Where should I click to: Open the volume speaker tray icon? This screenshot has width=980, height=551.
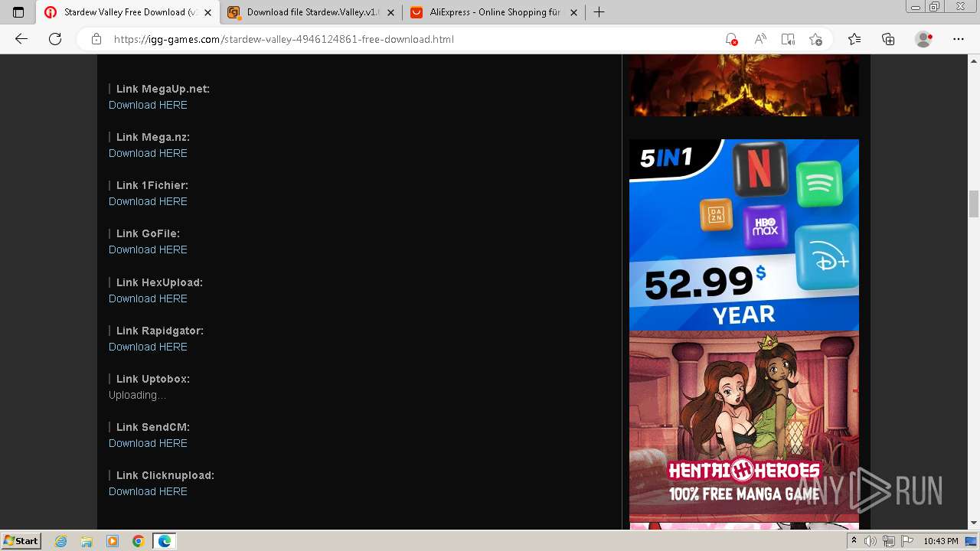point(871,541)
